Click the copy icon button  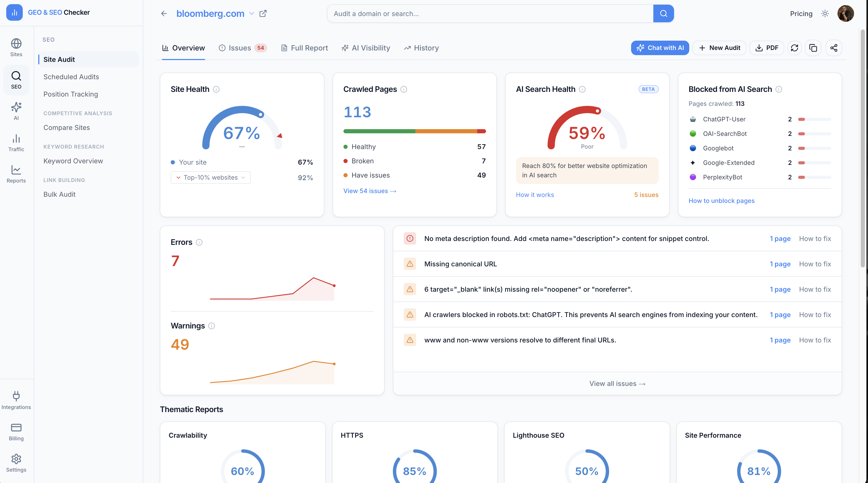[813, 48]
